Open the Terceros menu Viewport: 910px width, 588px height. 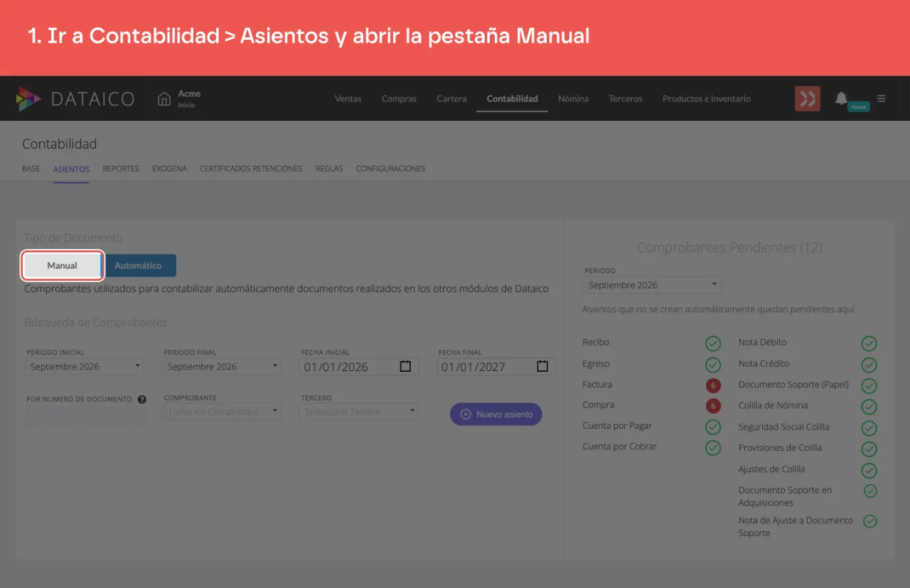[x=626, y=99]
